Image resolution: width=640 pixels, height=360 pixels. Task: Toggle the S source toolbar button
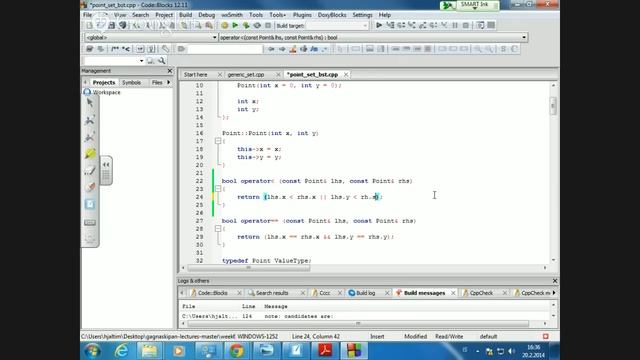tap(503, 49)
